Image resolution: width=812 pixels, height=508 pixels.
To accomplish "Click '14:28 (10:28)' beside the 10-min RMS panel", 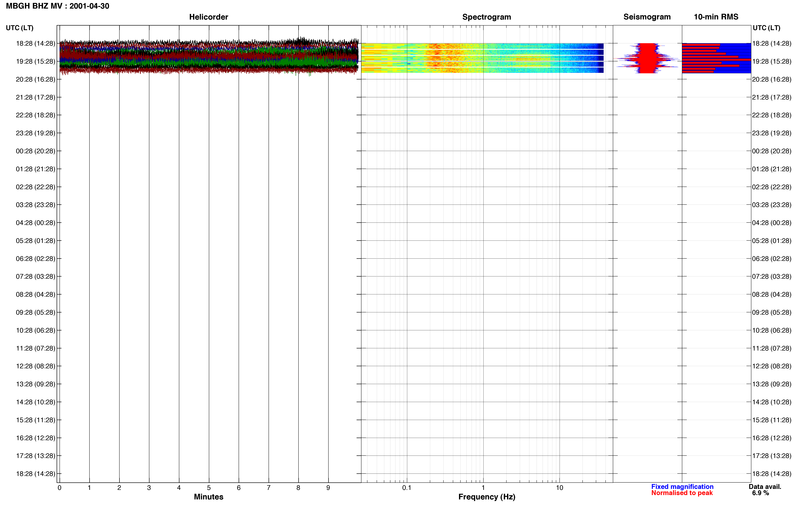I will (772, 402).
